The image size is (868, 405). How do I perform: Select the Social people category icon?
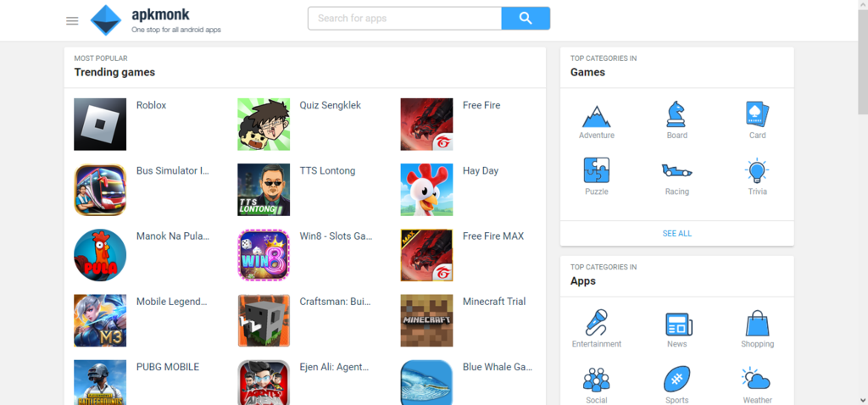pyautogui.click(x=596, y=379)
